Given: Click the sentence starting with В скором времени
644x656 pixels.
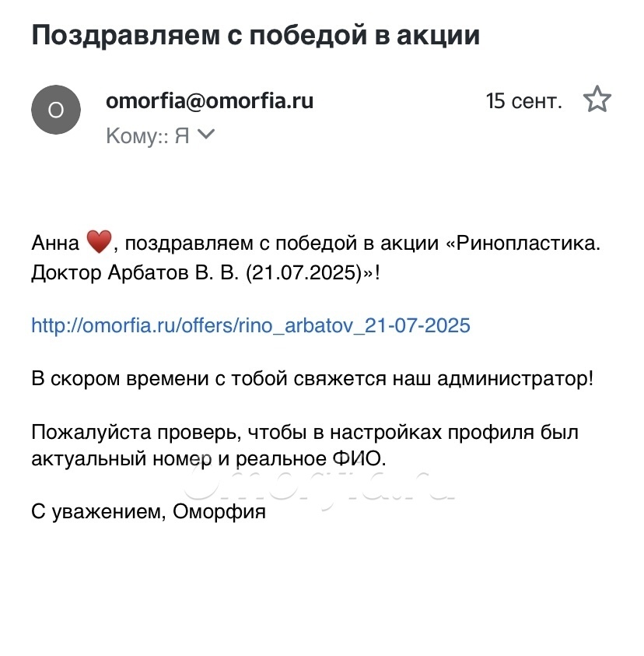Looking at the screenshot, I should (x=312, y=379).
